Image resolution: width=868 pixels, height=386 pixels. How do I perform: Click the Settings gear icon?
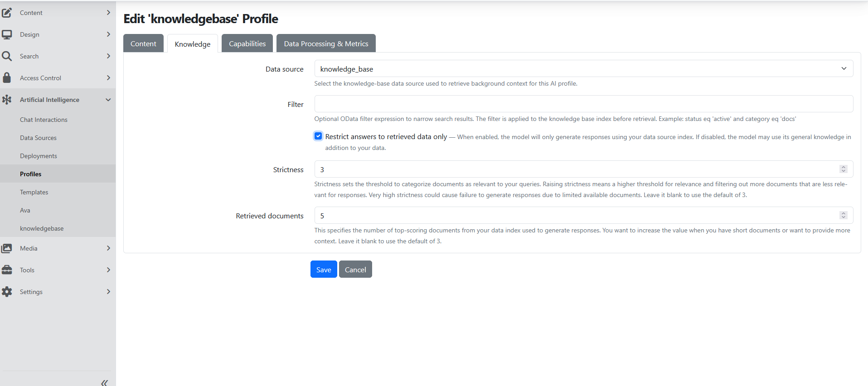click(x=7, y=292)
